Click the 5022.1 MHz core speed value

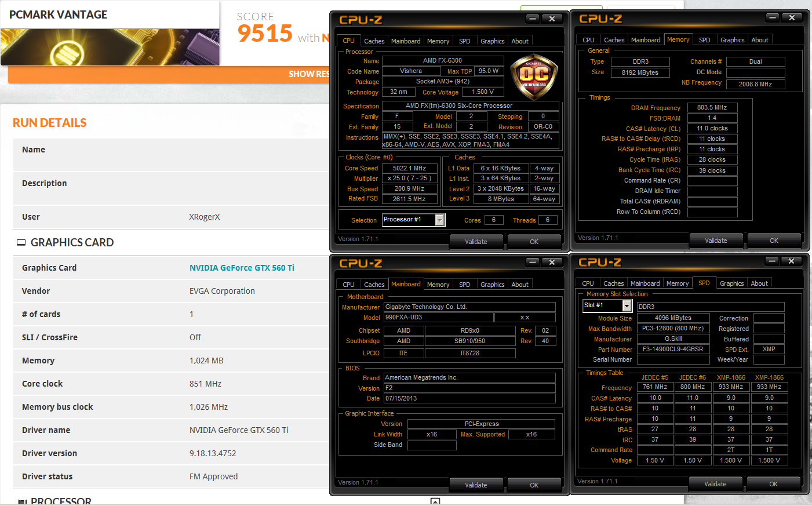point(410,168)
